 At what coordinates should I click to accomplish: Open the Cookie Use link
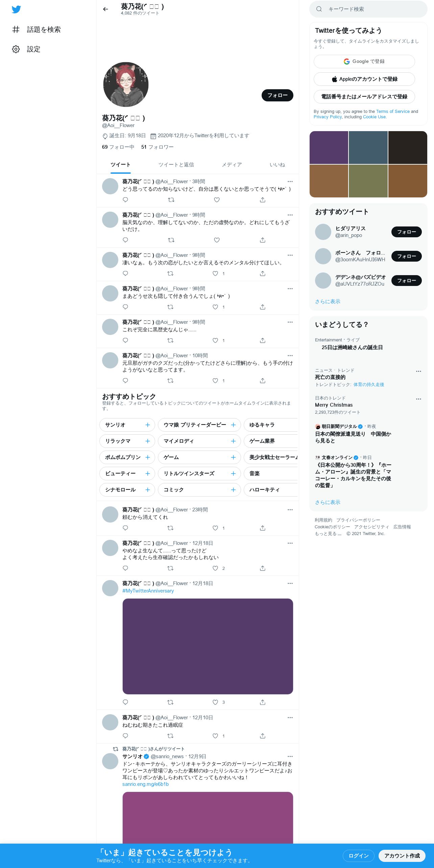click(x=374, y=117)
